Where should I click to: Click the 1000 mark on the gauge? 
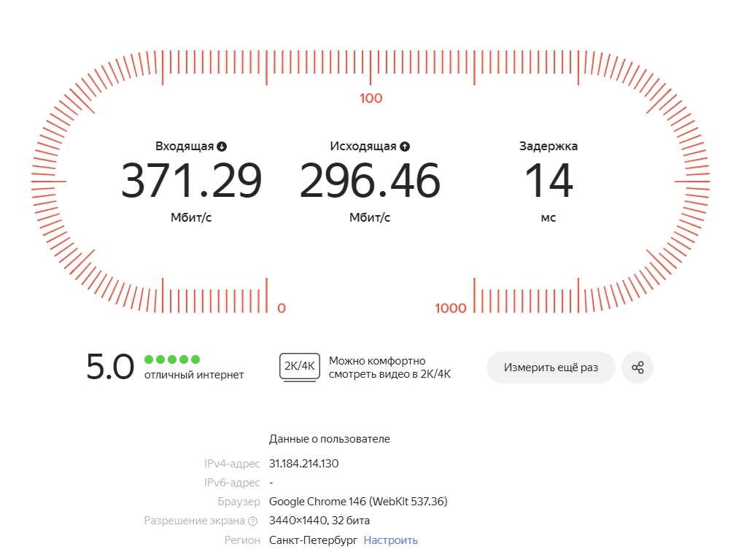450,308
